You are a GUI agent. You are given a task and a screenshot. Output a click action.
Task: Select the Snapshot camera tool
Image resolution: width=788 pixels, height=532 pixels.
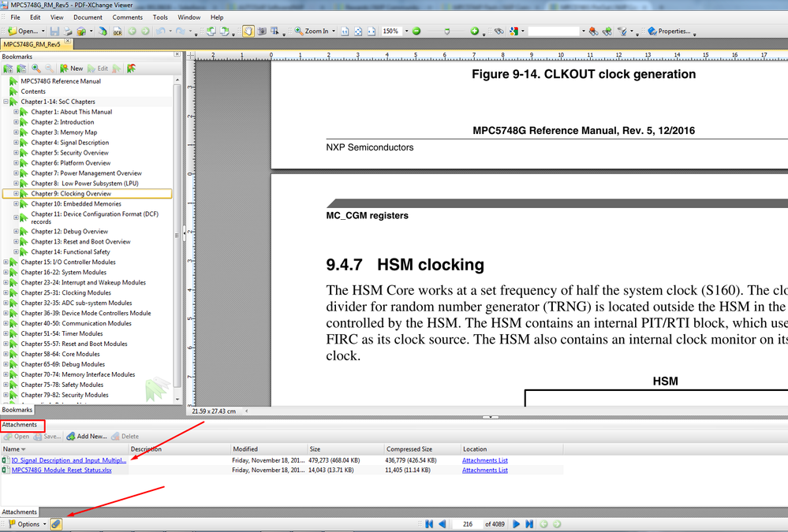262,32
